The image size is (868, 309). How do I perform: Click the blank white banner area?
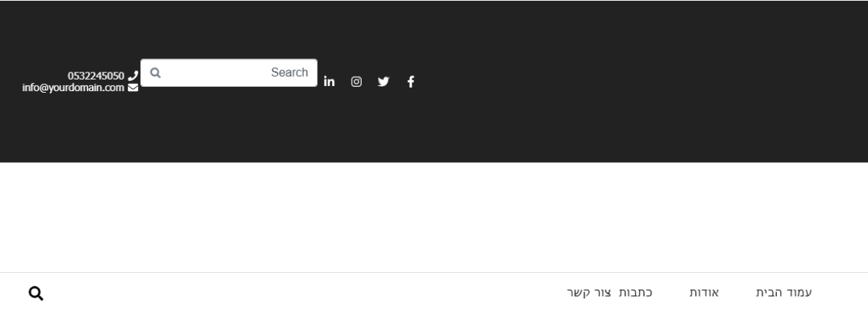(434, 217)
